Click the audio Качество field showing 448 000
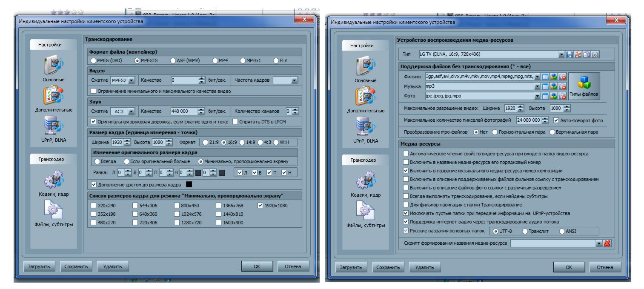This screenshot has height=289, width=644. click(x=183, y=111)
